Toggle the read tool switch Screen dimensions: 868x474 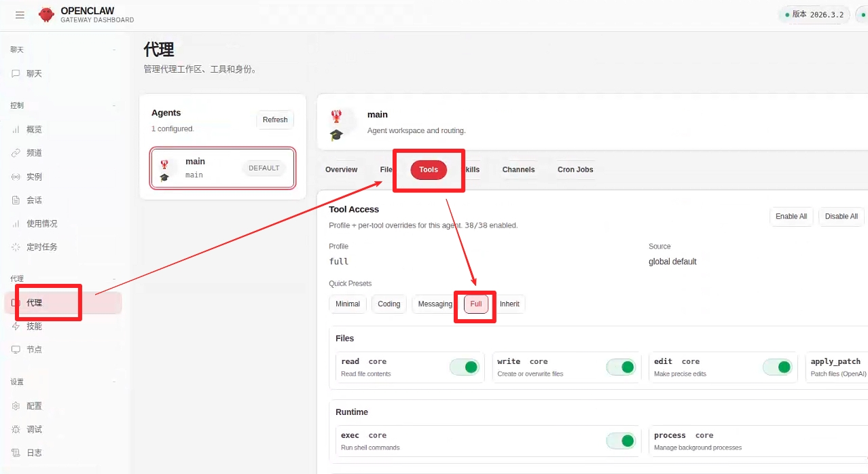coord(465,367)
